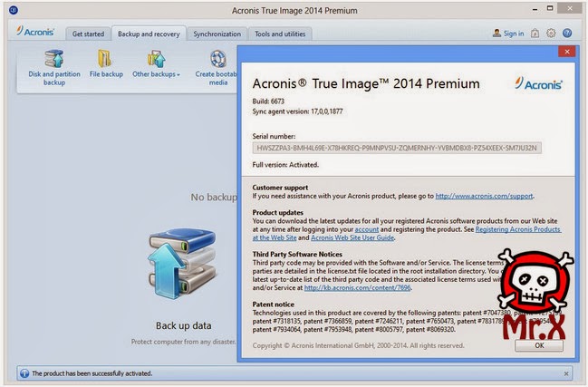The width and height of the screenshot is (588, 387).
Task: Open Registering Acronis Products link
Action: point(518,229)
